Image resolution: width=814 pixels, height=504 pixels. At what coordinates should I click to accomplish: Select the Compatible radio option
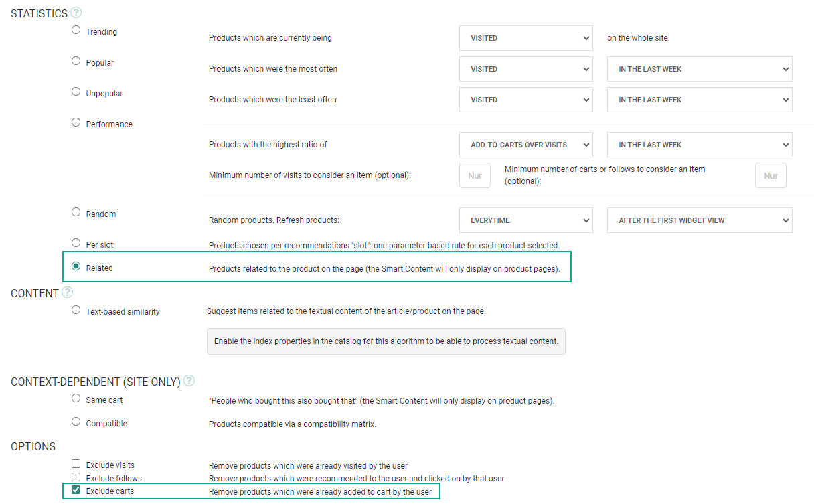[x=76, y=422]
